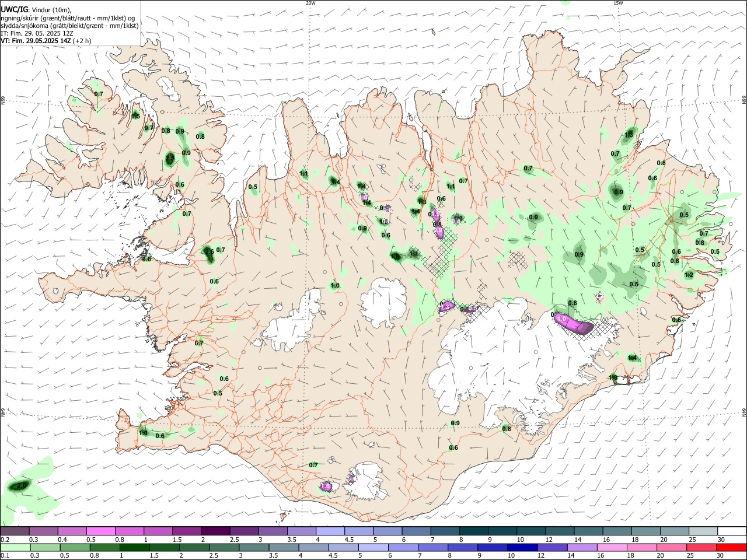
Task: Click the '2.3' precipitation value in the Westfjords
Action: [170, 157]
